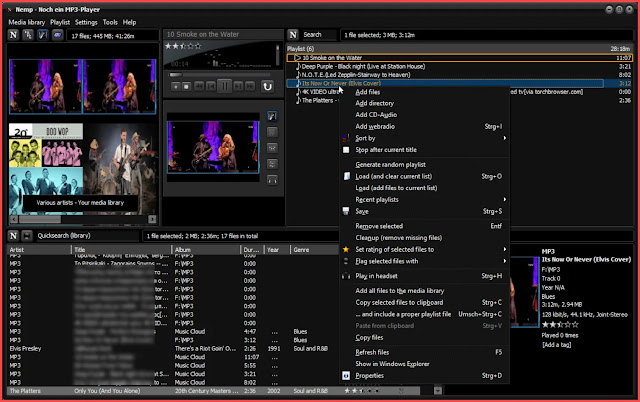The height and width of the screenshot is (402, 640).
Task: Click the [Add a tag] link
Action: [x=556, y=344]
